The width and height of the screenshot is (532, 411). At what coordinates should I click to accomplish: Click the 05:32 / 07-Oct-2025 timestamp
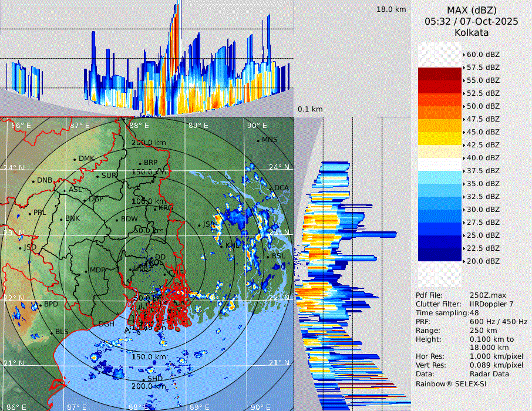coord(471,21)
